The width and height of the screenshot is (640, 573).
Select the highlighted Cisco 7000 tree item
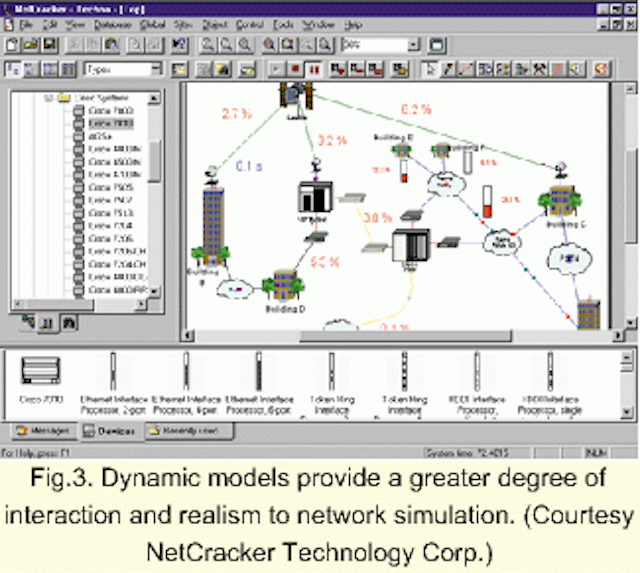point(111,123)
